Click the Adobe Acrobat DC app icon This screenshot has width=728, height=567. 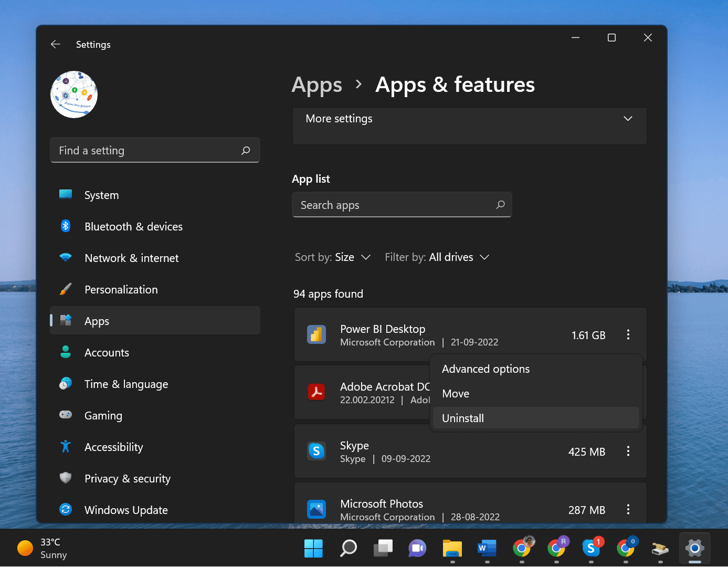pyautogui.click(x=316, y=392)
